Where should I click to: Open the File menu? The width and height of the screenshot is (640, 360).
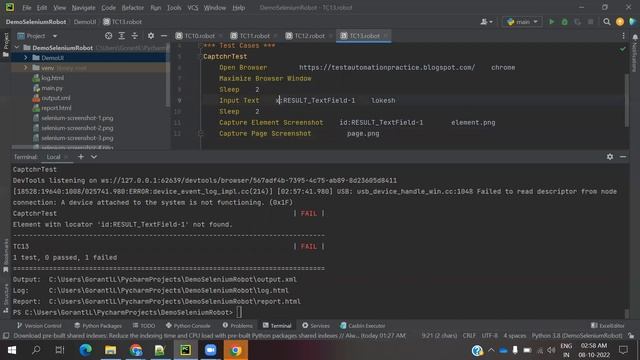coord(27,7)
